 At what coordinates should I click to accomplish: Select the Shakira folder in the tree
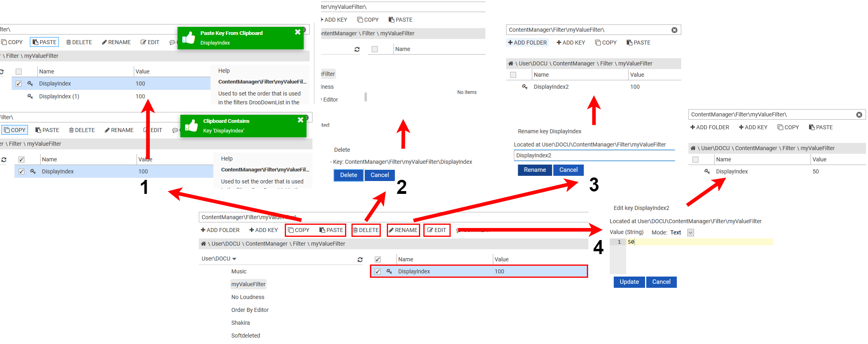click(x=240, y=323)
